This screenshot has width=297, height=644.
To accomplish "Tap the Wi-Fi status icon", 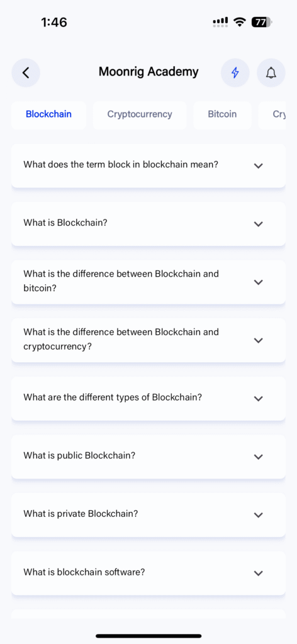I will click(239, 22).
